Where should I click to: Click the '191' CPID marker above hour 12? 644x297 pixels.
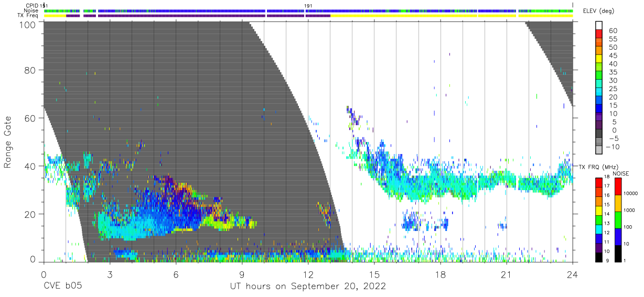click(x=309, y=6)
